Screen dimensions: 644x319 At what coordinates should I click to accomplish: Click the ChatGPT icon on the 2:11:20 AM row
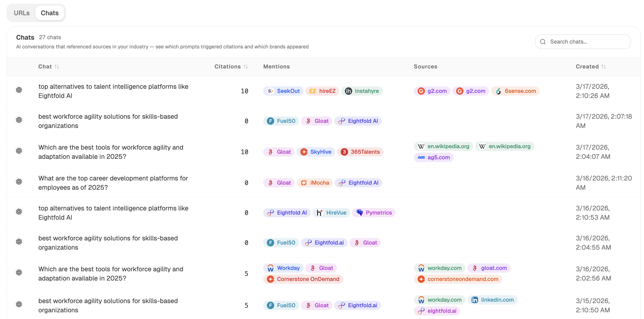pyautogui.click(x=19, y=182)
